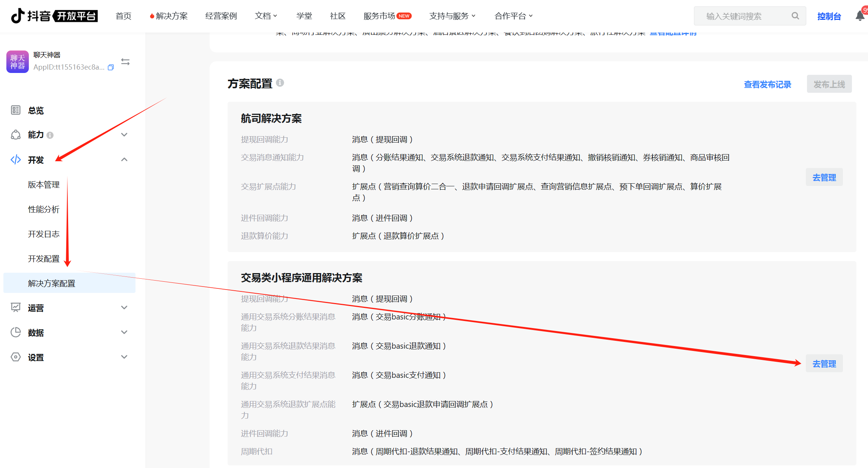Click the info icon next to 能力
Viewport: 868px width, 468px height.
point(50,135)
